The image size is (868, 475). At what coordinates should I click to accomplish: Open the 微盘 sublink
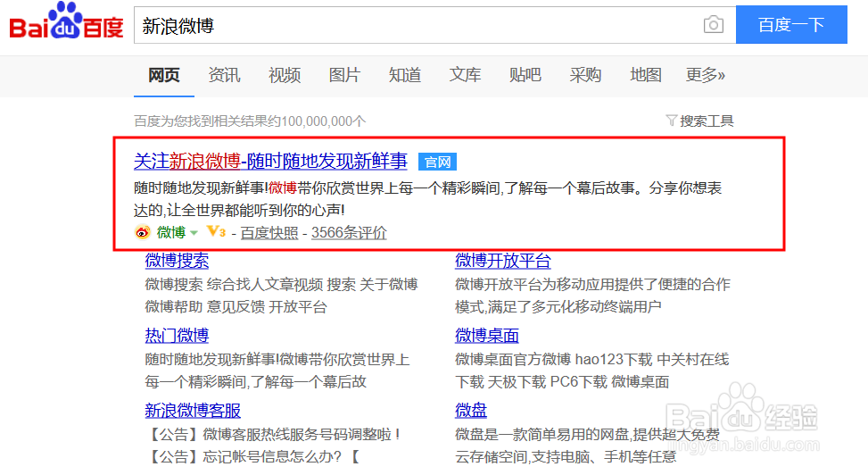pyautogui.click(x=470, y=411)
